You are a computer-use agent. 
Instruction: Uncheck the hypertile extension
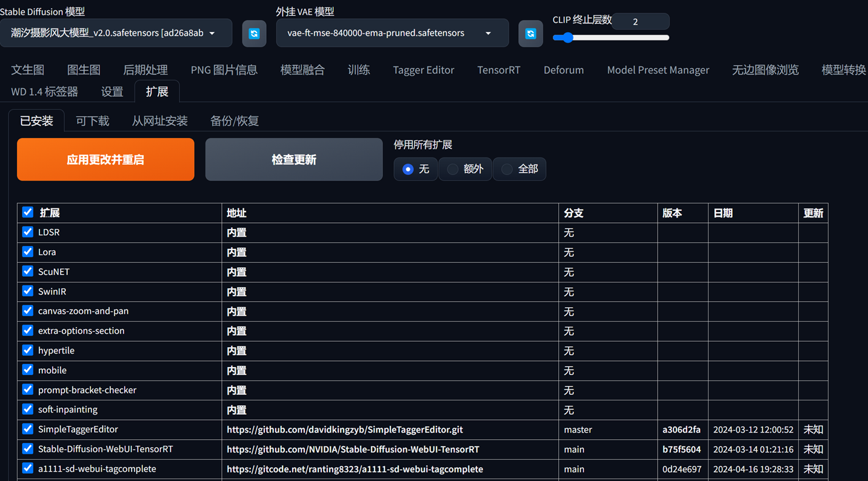pyautogui.click(x=27, y=350)
